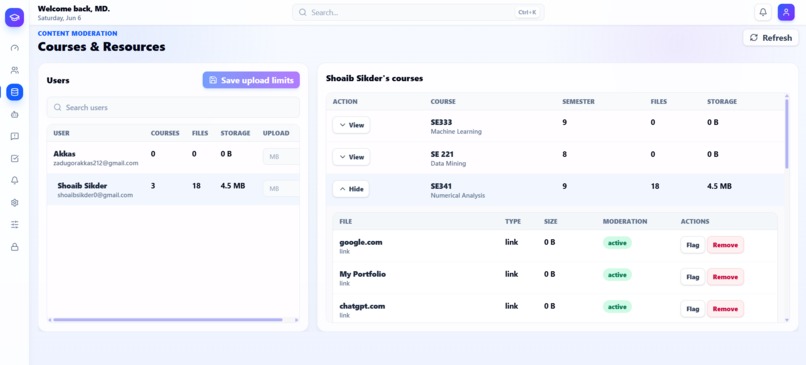Click the Courses & Resources heading
The image size is (806, 365).
[x=101, y=47]
